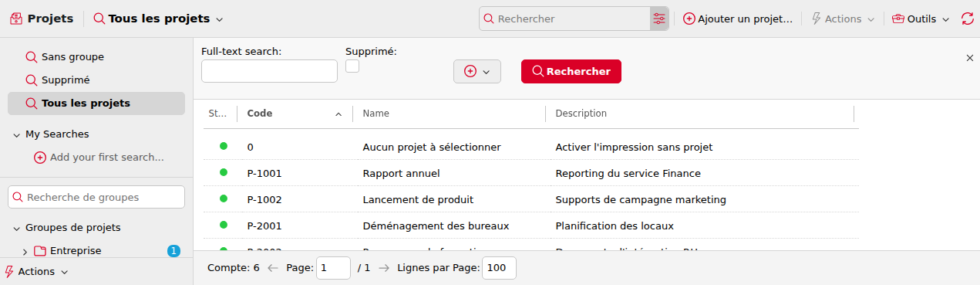Click the name Rapport annuel
Image resolution: width=980 pixels, height=285 pixels.
[x=401, y=173]
